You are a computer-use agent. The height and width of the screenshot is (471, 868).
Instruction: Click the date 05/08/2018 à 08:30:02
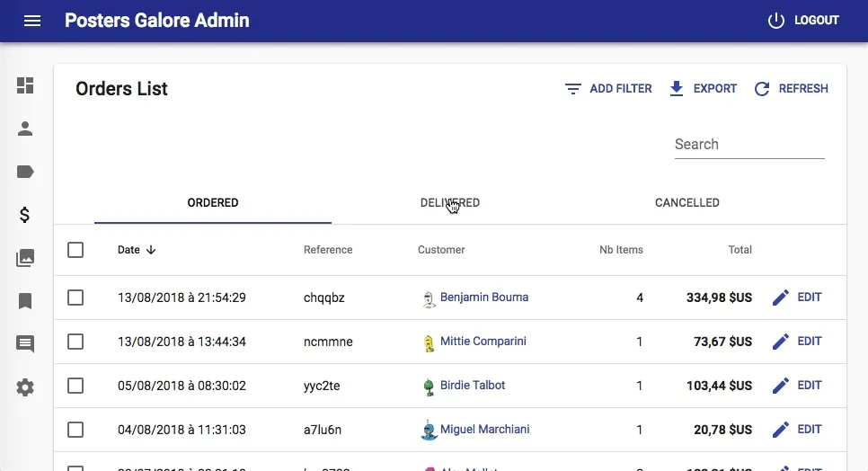coord(182,386)
